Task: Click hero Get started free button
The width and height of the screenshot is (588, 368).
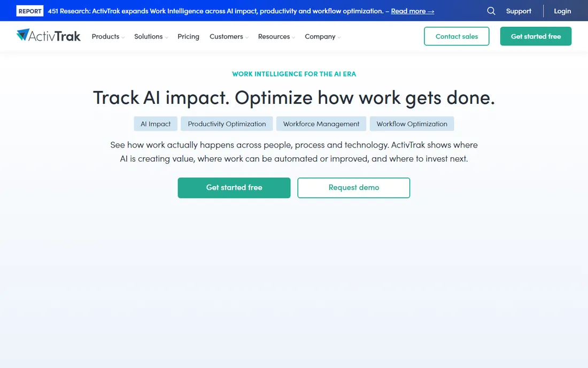Action: pyautogui.click(x=234, y=188)
